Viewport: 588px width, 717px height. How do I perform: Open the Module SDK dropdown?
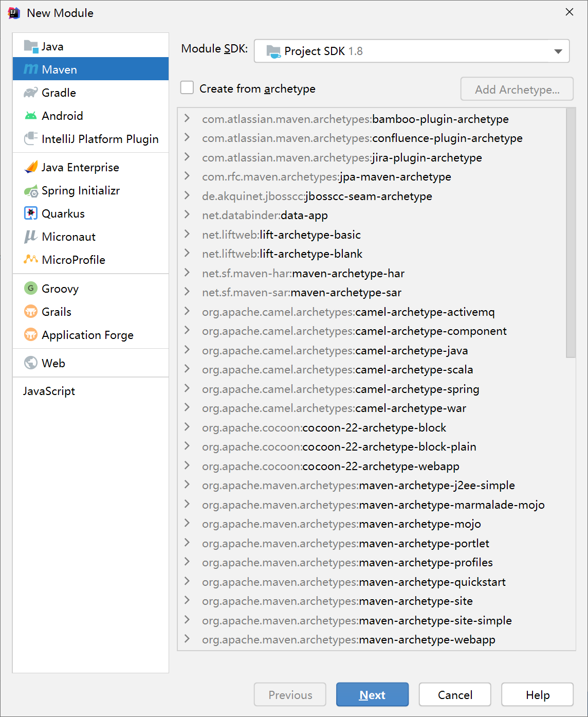(411, 51)
